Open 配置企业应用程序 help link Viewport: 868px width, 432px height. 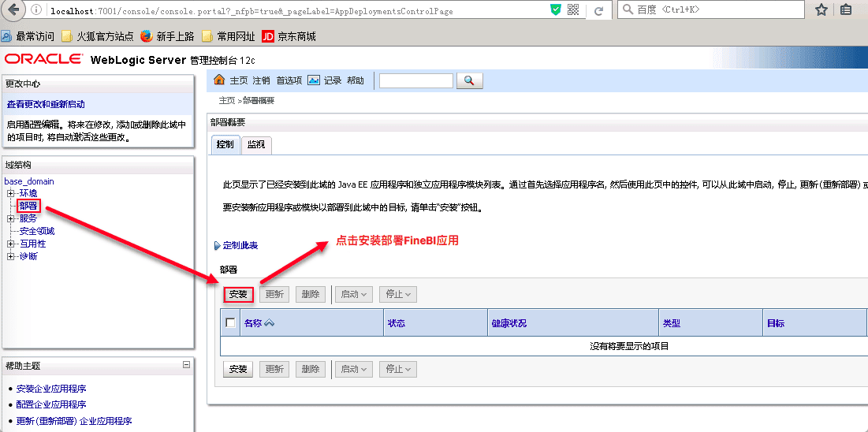pyautogui.click(x=51, y=405)
